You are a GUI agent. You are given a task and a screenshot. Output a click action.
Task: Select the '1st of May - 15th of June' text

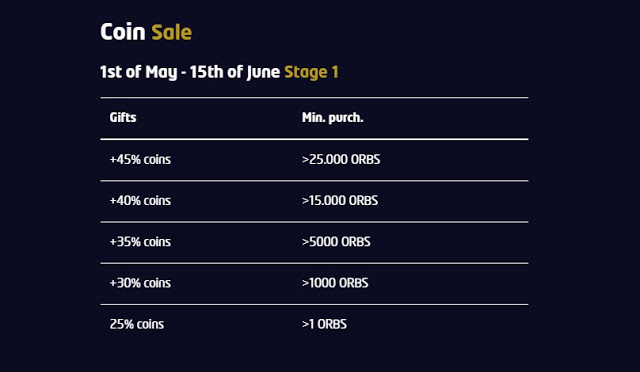click(190, 72)
